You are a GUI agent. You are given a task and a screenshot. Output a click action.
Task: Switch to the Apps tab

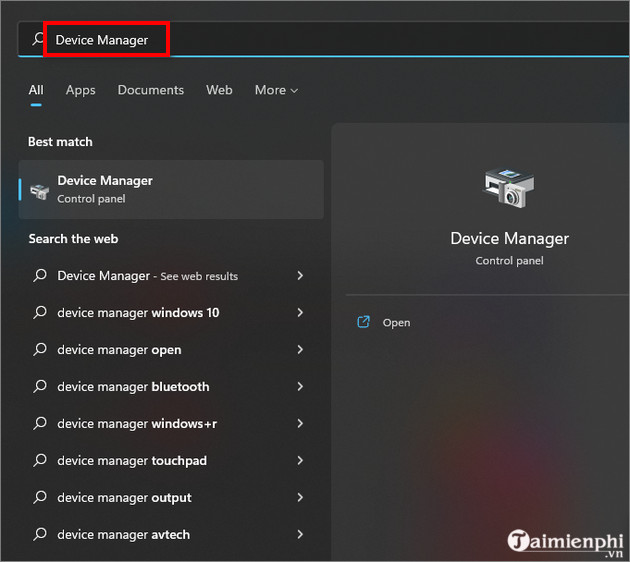click(x=80, y=90)
